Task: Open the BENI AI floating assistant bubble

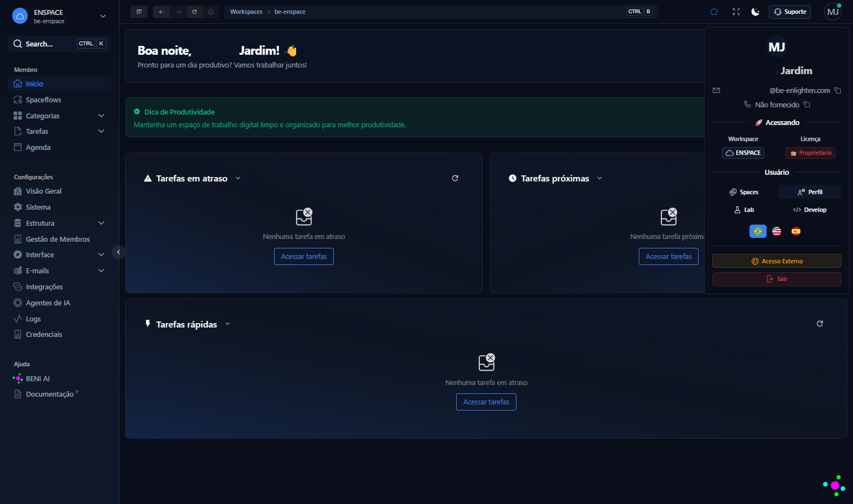Action: tap(834, 485)
